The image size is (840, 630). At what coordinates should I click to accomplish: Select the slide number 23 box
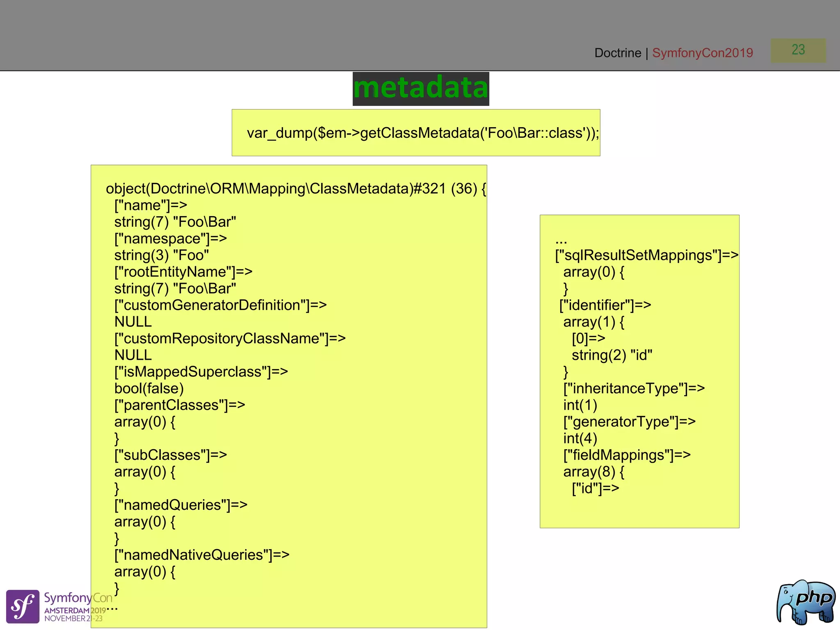pyautogui.click(x=798, y=50)
